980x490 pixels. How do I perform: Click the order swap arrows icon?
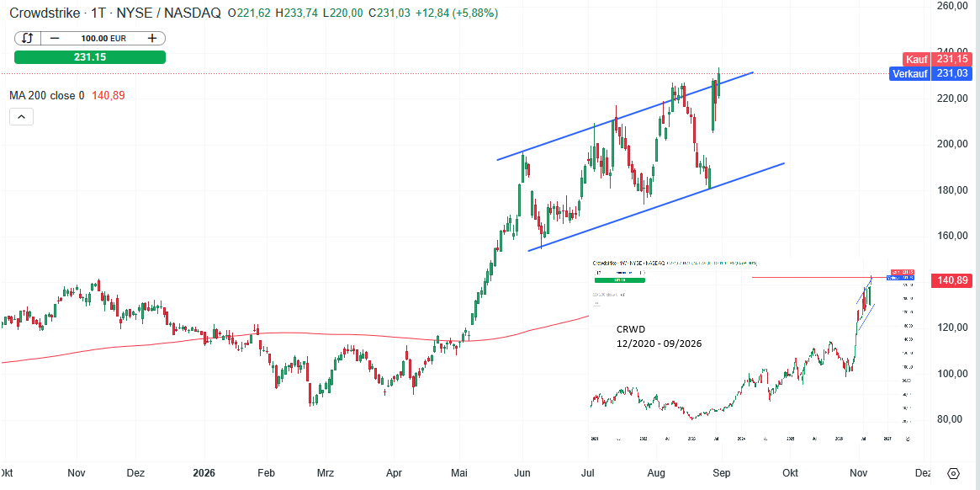27,38
